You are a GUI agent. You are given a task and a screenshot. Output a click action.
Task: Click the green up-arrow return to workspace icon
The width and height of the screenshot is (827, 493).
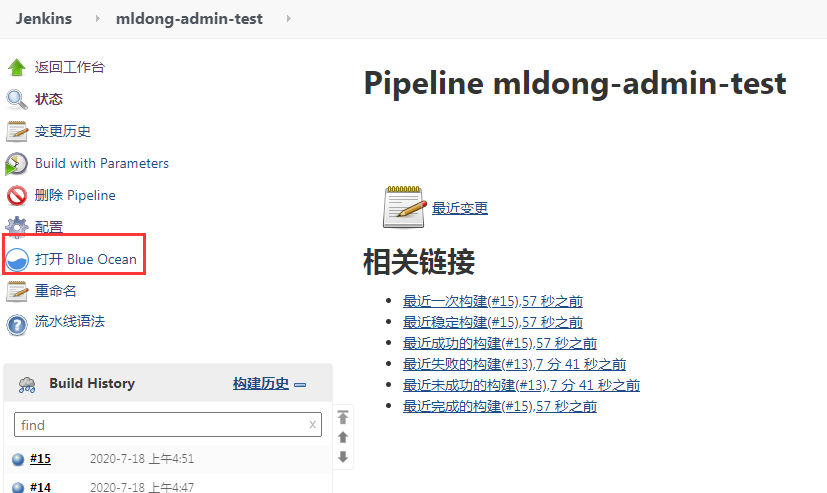pyautogui.click(x=17, y=68)
